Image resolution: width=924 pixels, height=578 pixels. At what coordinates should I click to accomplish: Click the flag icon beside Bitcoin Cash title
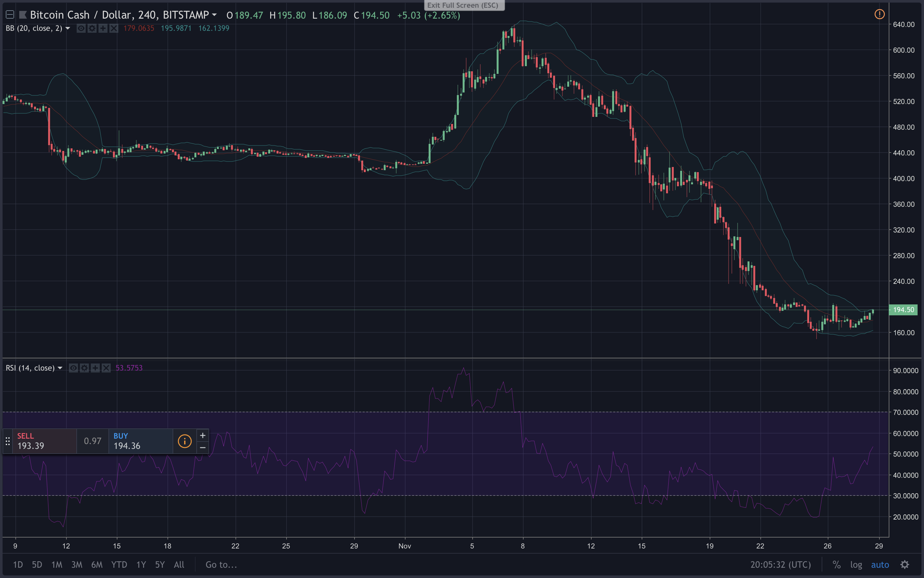point(23,15)
